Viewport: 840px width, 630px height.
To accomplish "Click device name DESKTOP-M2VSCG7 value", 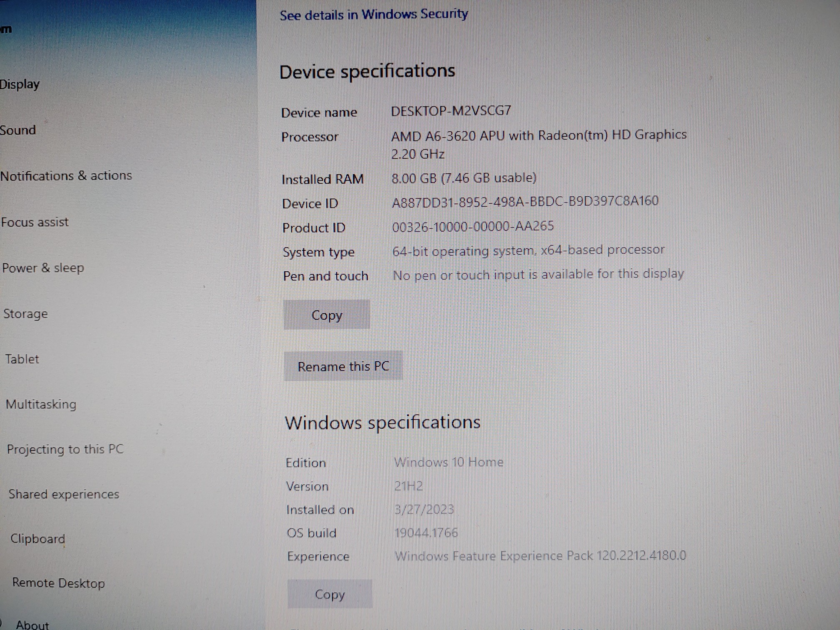I will (x=451, y=111).
